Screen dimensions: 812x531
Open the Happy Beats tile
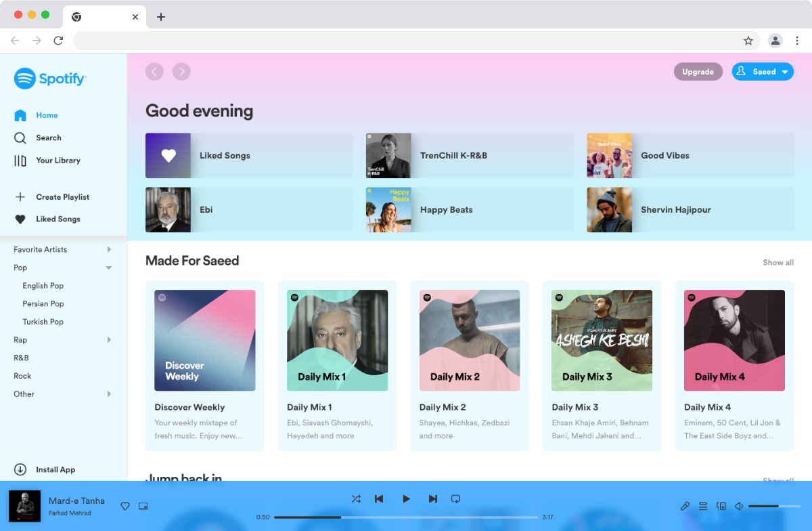pos(470,210)
